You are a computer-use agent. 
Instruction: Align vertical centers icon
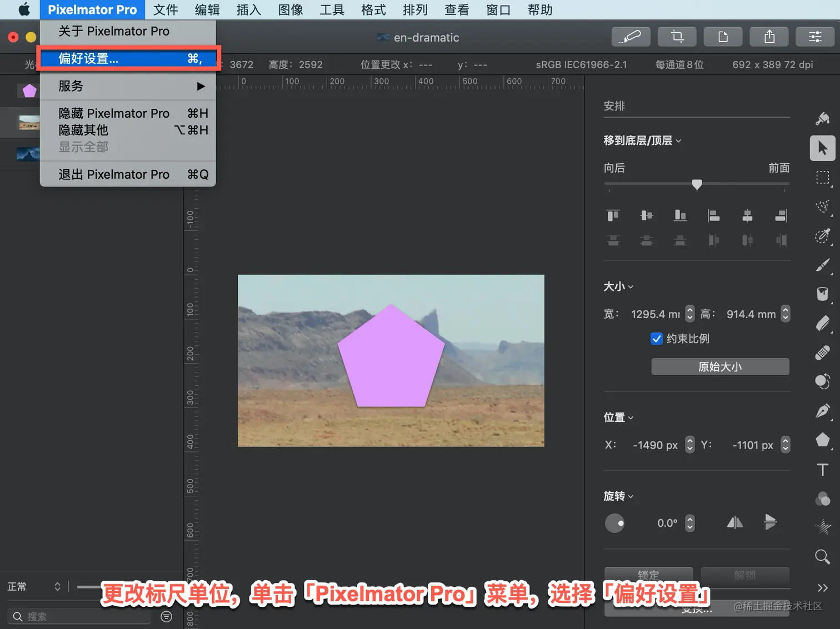[647, 215]
